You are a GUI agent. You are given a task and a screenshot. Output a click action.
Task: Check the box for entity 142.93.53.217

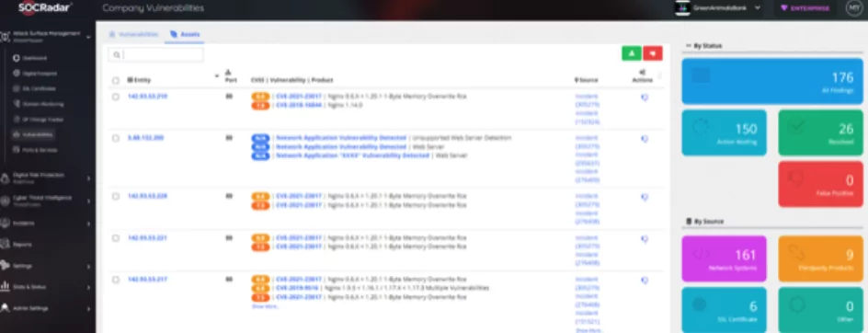click(x=116, y=280)
